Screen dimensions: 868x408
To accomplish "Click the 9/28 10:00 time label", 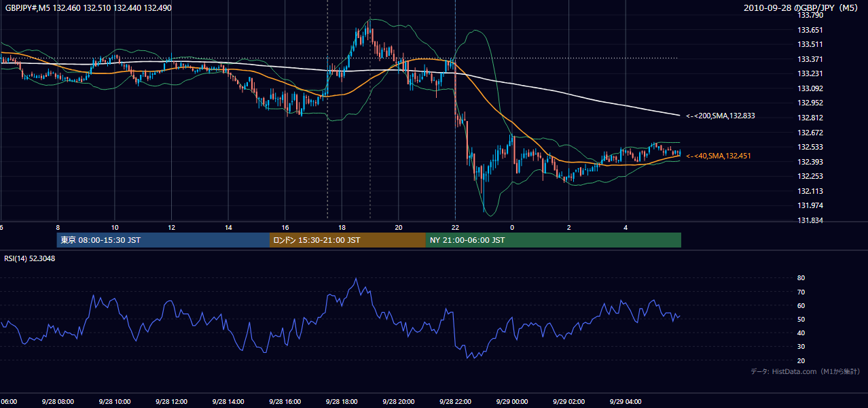I will coord(115,401).
